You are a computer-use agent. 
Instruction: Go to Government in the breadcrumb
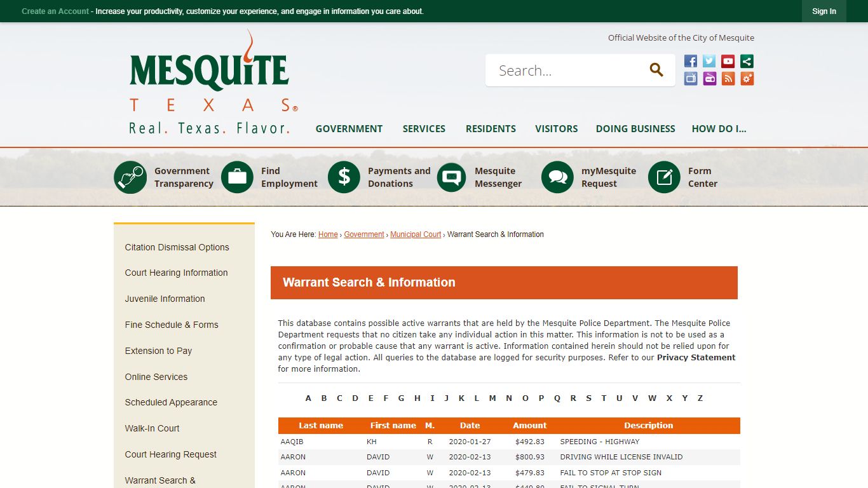point(364,234)
